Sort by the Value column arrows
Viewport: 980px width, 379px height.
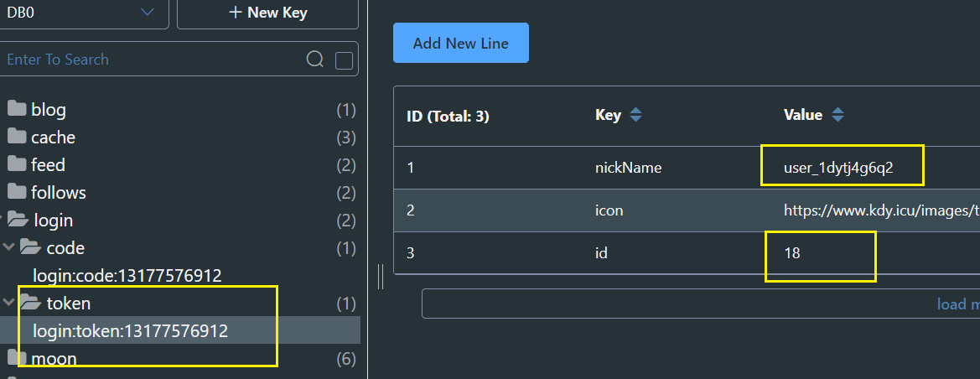pos(837,116)
